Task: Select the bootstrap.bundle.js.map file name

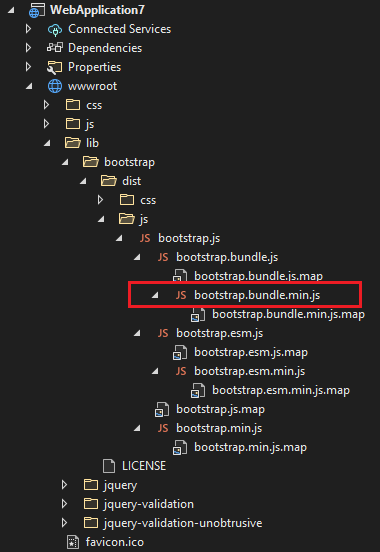Action: [258, 276]
